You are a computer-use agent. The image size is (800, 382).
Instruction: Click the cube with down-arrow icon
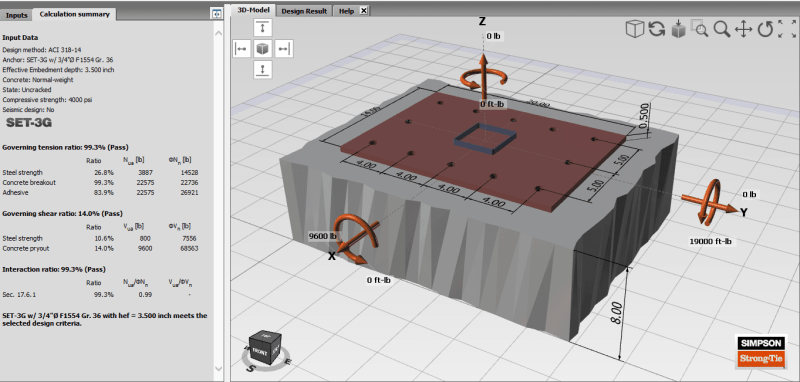tap(678, 29)
